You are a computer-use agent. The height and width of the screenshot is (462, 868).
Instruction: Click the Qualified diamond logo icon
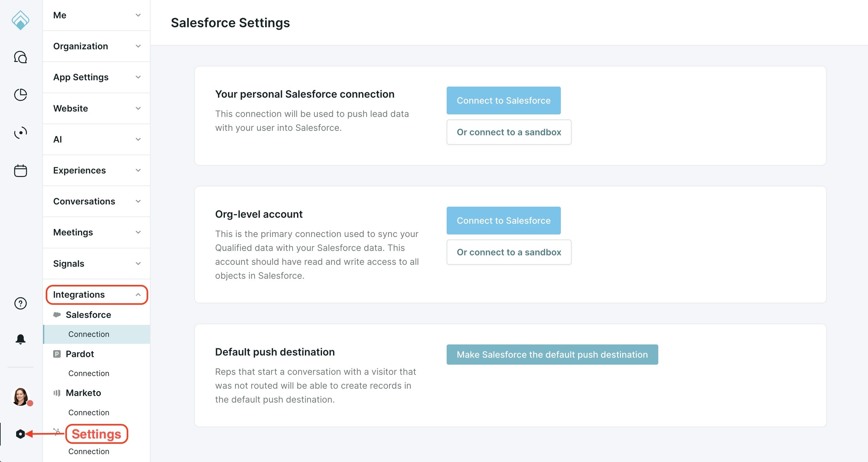[20, 20]
